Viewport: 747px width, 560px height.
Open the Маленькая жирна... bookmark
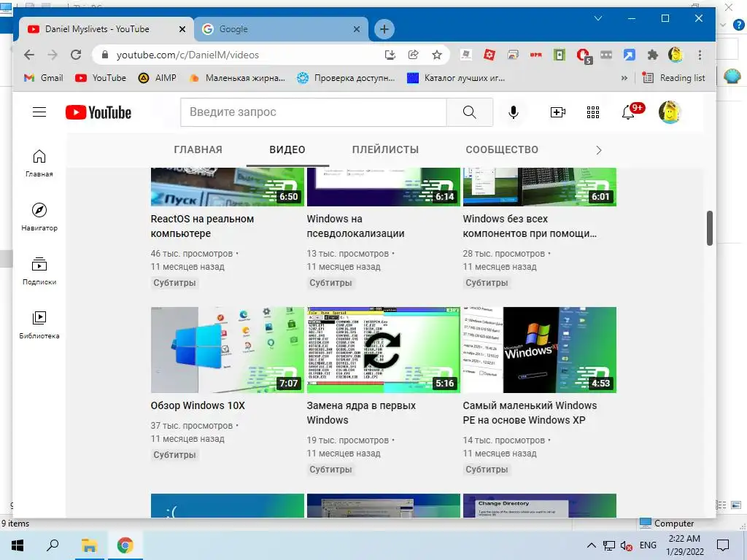tap(237, 78)
